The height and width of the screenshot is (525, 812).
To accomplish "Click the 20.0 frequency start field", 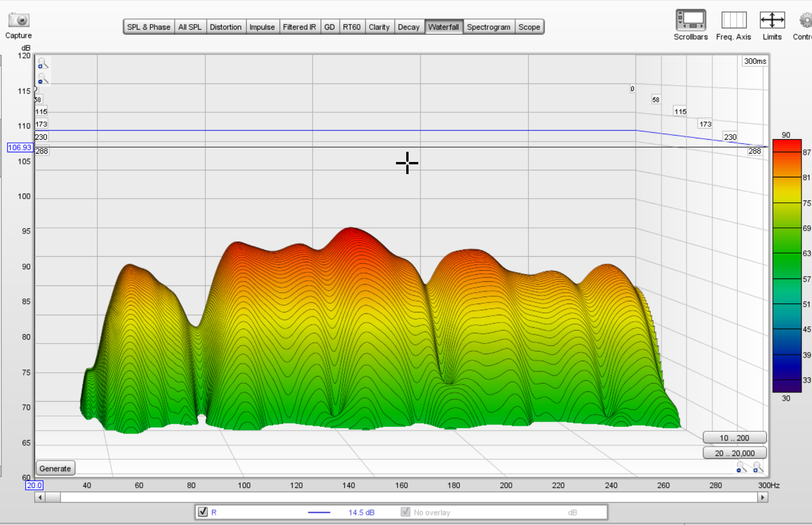I will click(34, 485).
